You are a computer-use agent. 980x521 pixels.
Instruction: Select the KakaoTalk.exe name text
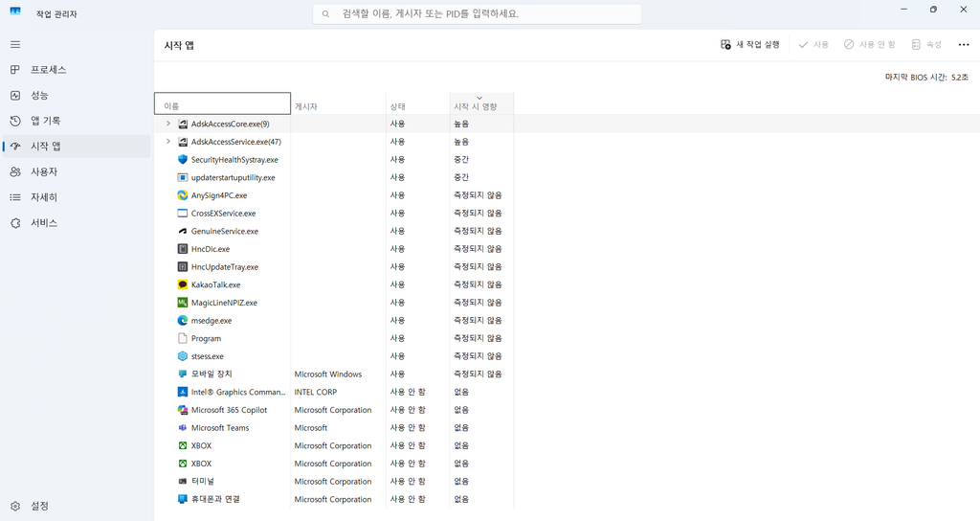(215, 284)
